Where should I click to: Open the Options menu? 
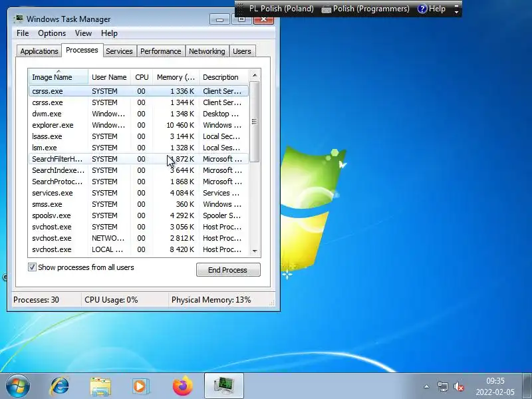(x=52, y=33)
